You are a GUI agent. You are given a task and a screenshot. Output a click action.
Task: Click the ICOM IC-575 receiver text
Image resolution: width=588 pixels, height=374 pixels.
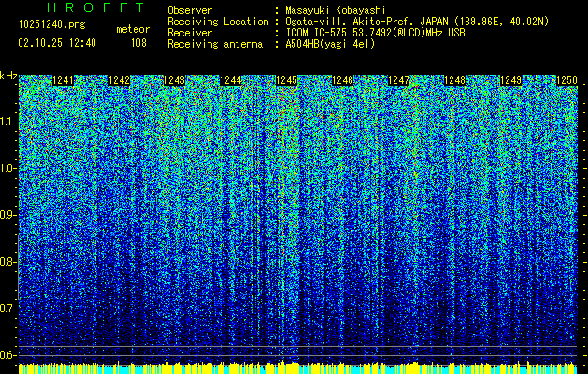pos(375,33)
